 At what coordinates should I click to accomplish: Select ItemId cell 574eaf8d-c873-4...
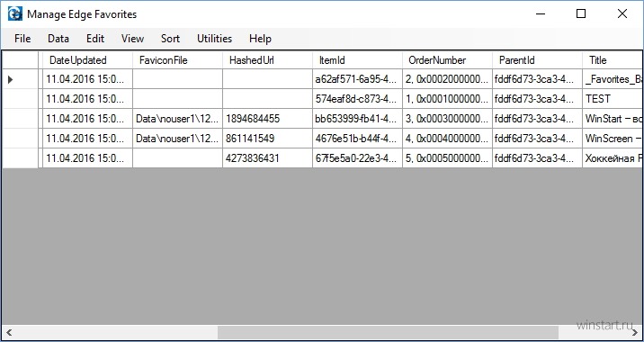358,99
